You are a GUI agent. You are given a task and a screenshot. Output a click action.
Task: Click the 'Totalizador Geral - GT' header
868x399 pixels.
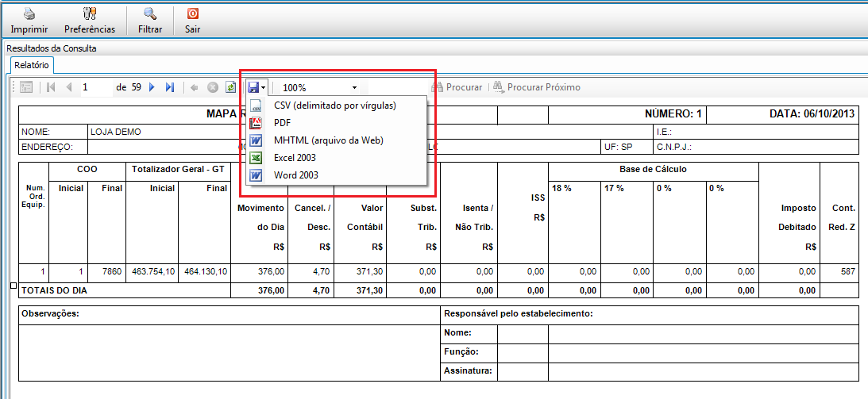point(179,170)
